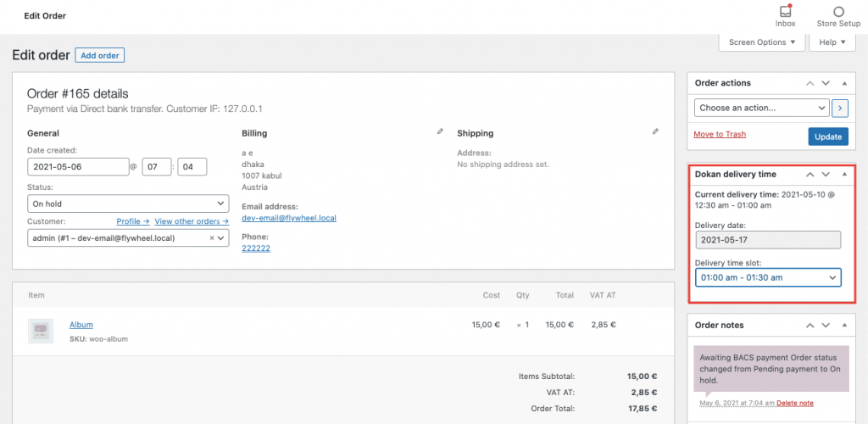Move Order actions panel up
The width and height of the screenshot is (868, 424).
point(810,83)
